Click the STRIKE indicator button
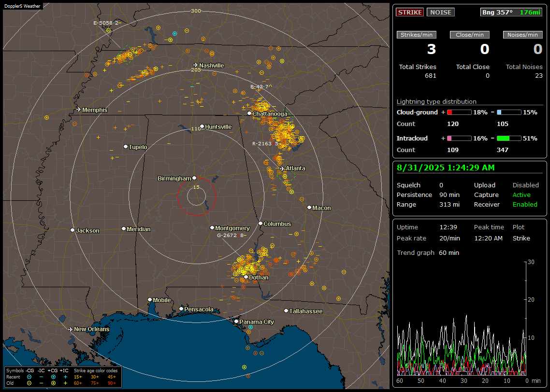This screenshot has width=550, height=392. pyautogui.click(x=410, y=12)
